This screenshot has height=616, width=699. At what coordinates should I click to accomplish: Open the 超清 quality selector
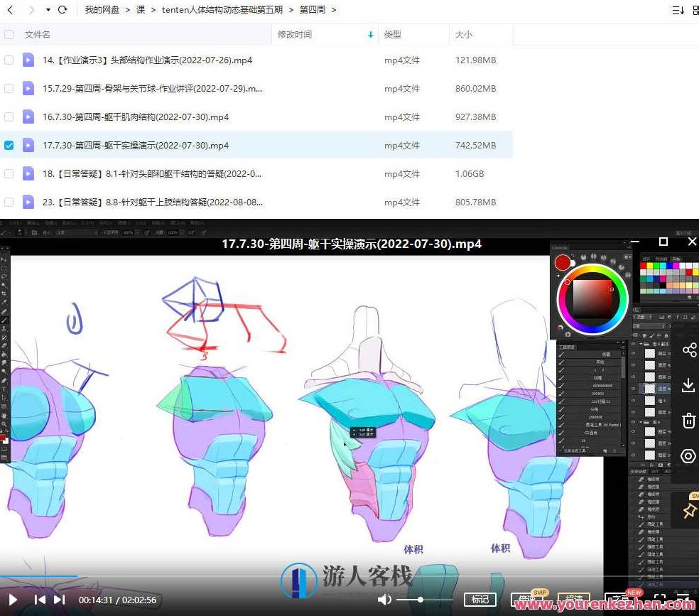pos(574,599)
